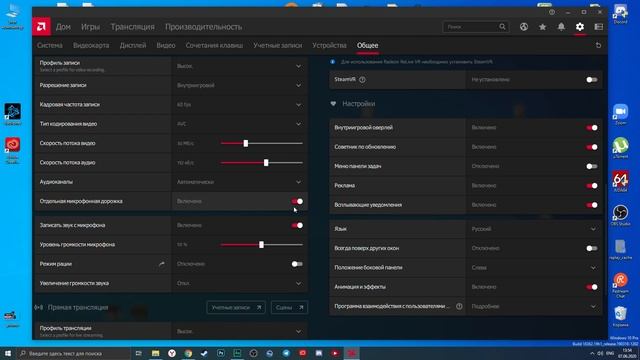Open Учетные записи tab
This screenshot has width=640, height=360.
click(278, 45)
